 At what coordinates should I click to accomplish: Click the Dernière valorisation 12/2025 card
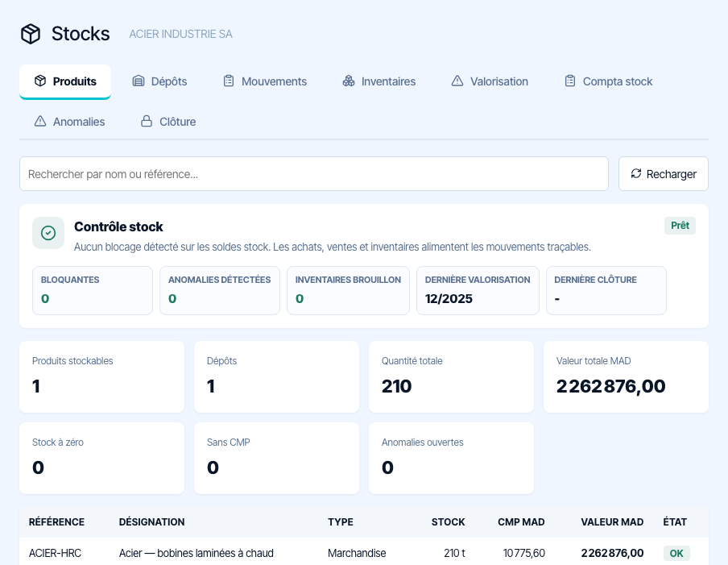(478, 290)
